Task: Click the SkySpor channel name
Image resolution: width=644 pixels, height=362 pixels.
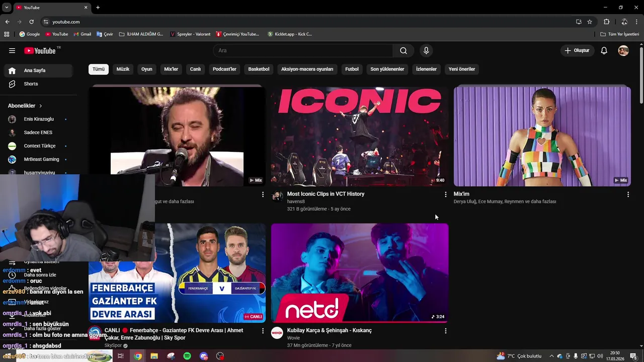Action: coord(113,345)
